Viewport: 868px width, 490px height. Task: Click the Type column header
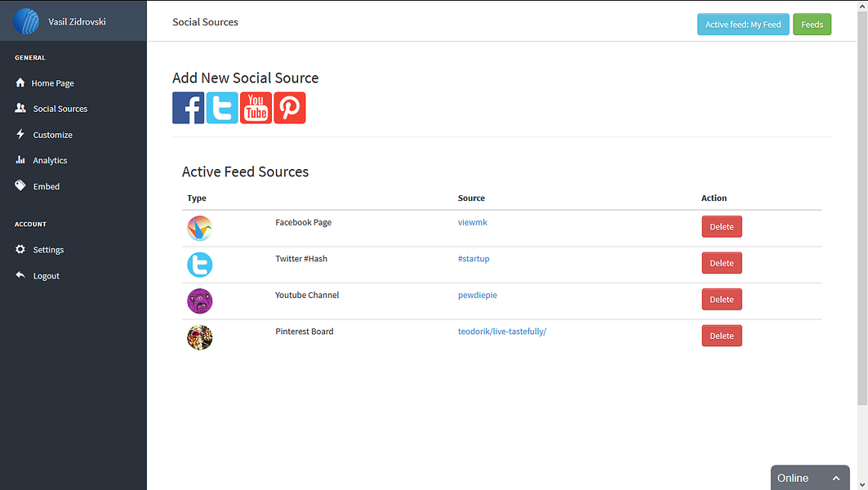197,198
